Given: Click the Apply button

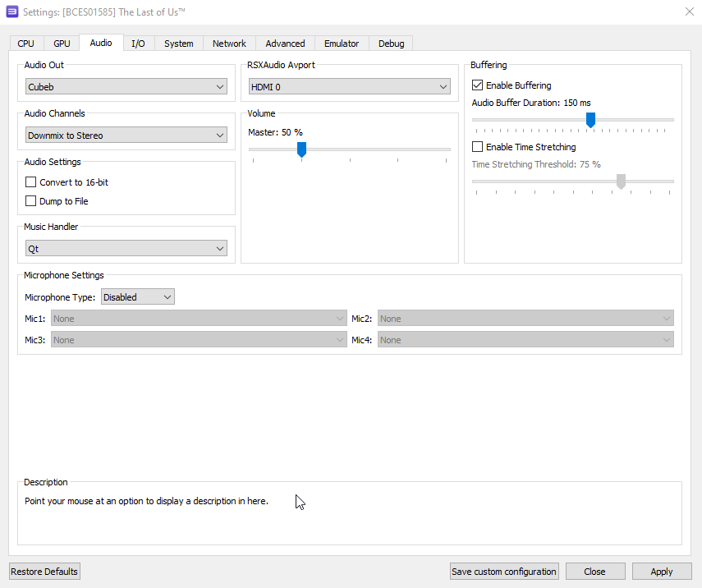Looking at the screenshot, I should tap(661, 572).
